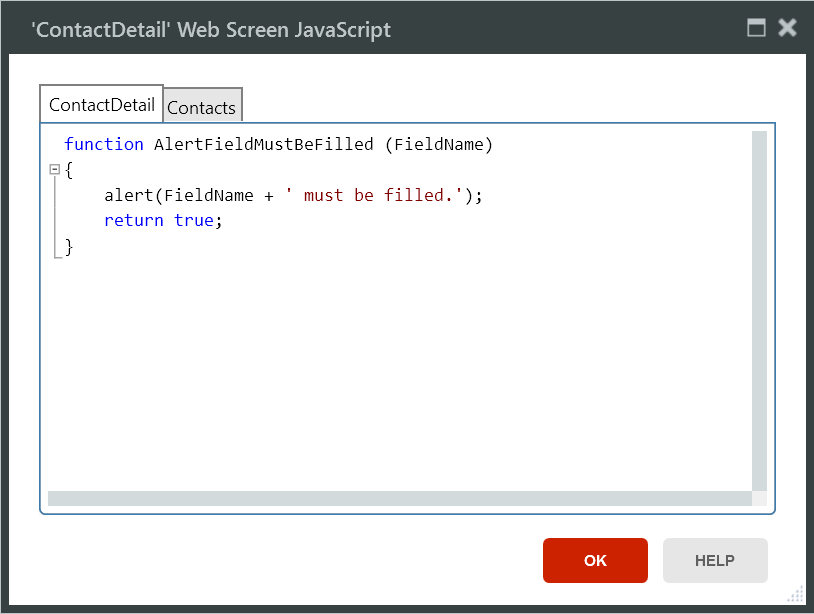Viewport: 814px width, 614px height.
Task: Click the dialog title bar text
Action: (x=211, y=29)
